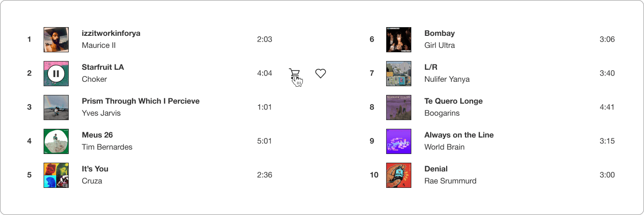Viewport: 644px width, 215px height.
Task: Open the Always on the Line title
Action: click(x=459, y=135)
